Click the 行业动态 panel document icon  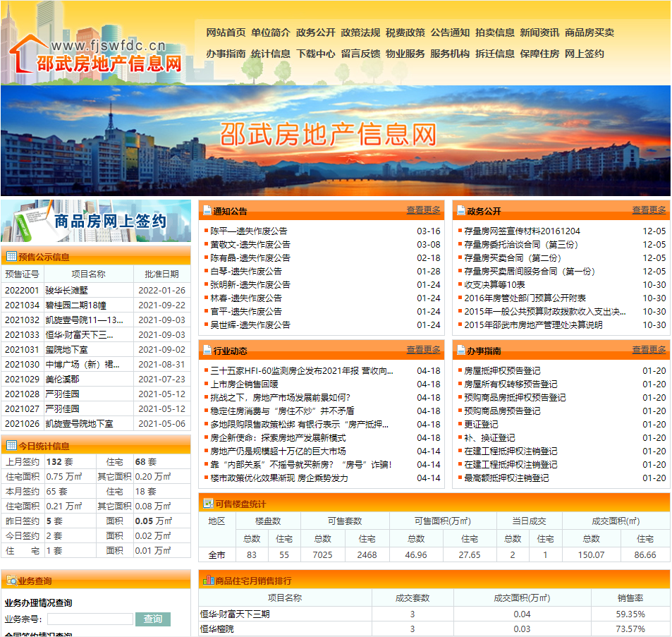pos(206,351)
